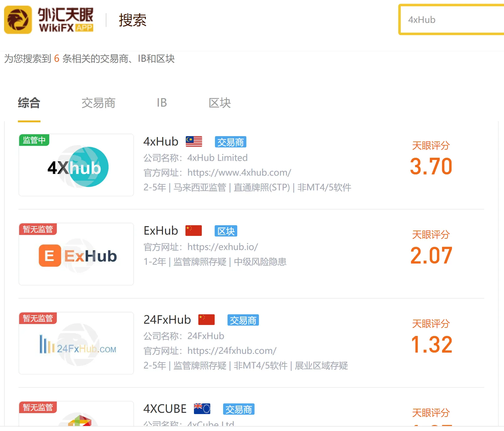The image size is (504, 431).
Task: Open the 24FxHub.com logo thumbnail
Action: tap(76, 343)
